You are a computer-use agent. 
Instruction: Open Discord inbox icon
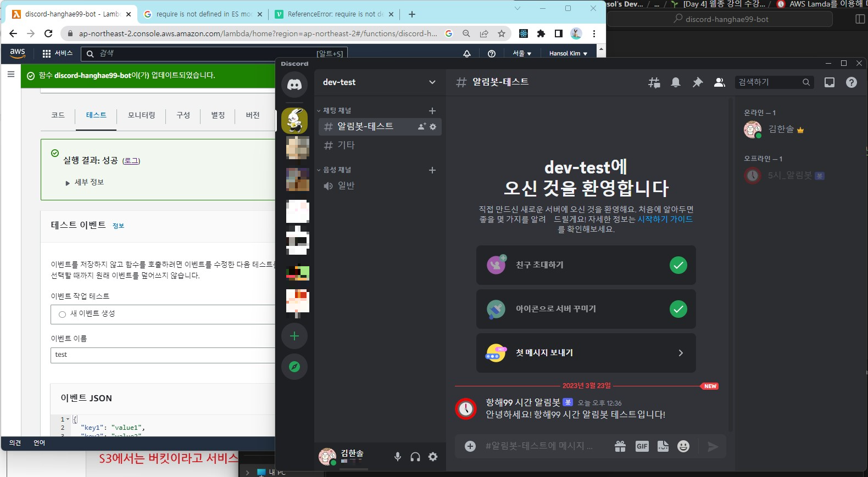tap(830, 82)
